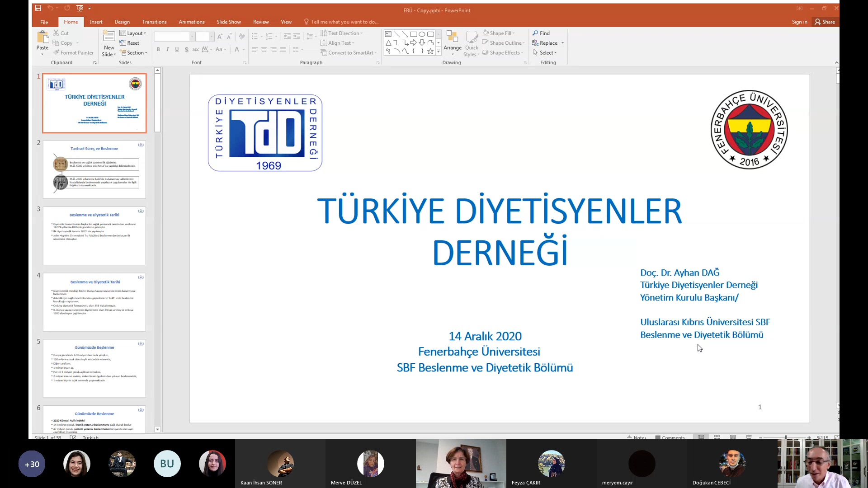Open the Design ribbon tab
The width and height of the screenshot is (868, 488).
(x=122, y=22)
